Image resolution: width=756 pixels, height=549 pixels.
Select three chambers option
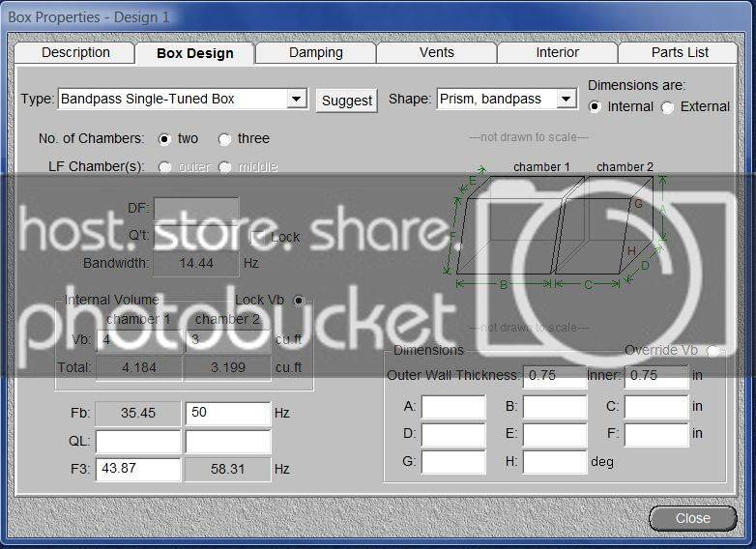pos(224,139)
